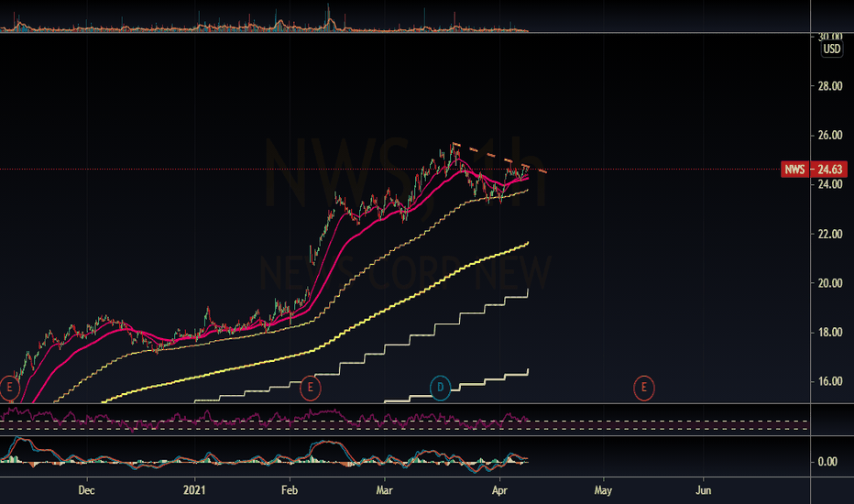The height and width of the screenshot is (504, 854).
Task: Click the Dec label on time axis
Action: (87, 490)
